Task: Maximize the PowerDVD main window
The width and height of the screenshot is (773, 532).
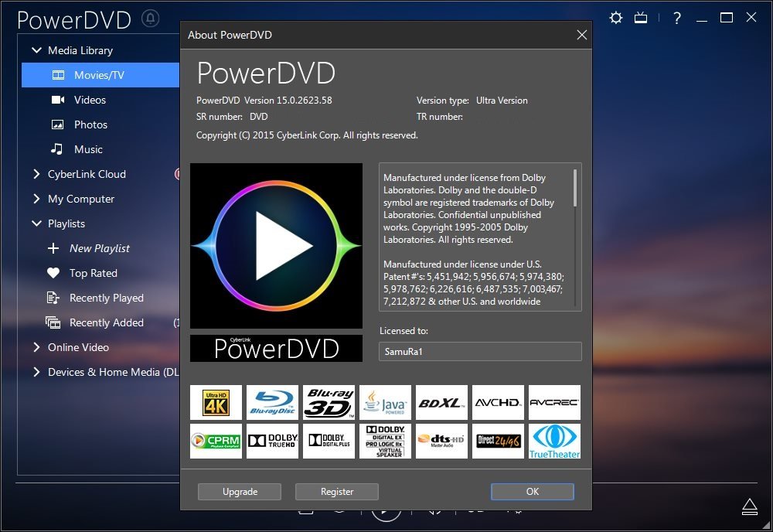Action: pos(726,19)
